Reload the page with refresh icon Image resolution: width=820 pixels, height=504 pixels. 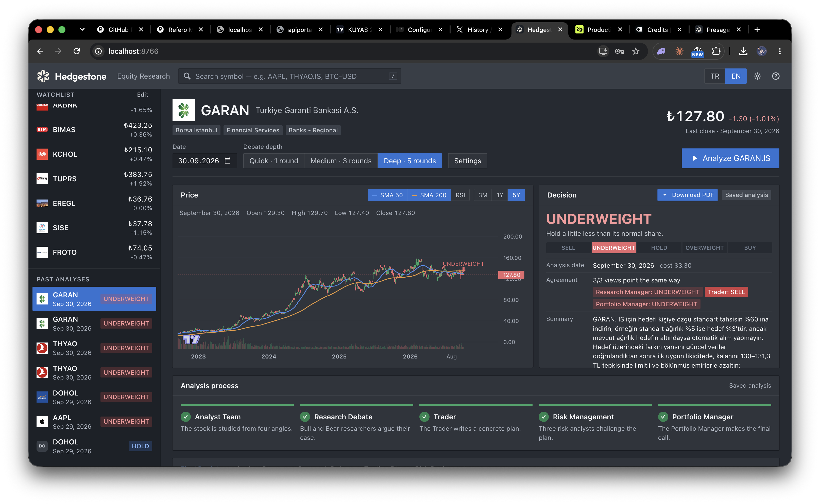tap(77, 51)
